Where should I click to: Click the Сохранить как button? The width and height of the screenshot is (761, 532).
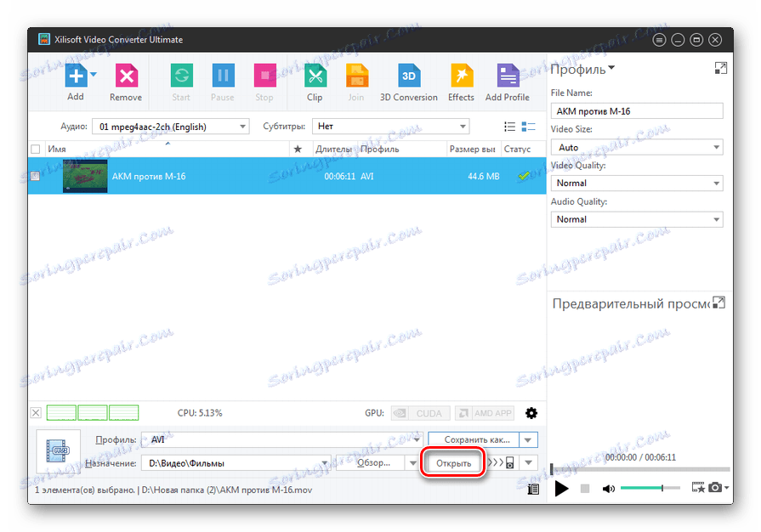click(474, 440)
